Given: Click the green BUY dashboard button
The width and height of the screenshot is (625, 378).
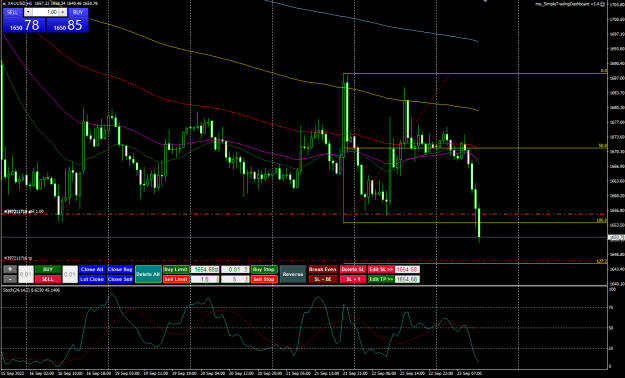Looking at the screenshot, I should click(48, 270).
